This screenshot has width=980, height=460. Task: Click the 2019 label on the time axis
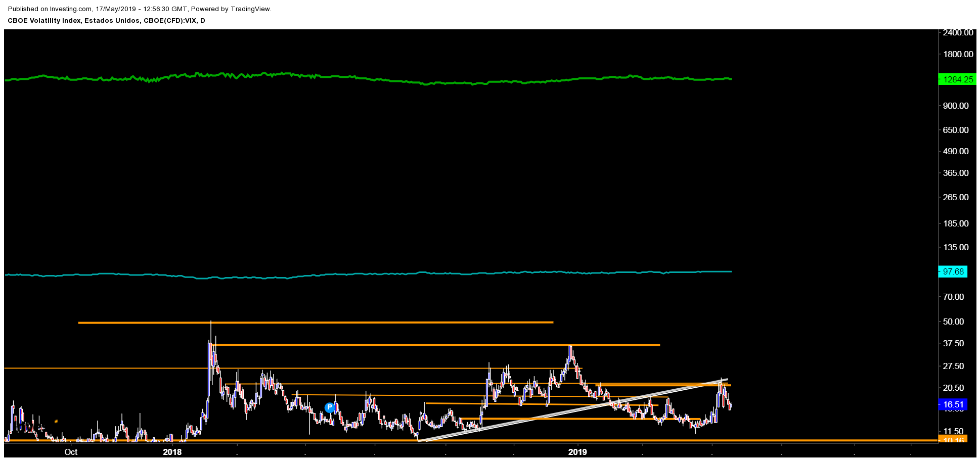tap(577, 452)
